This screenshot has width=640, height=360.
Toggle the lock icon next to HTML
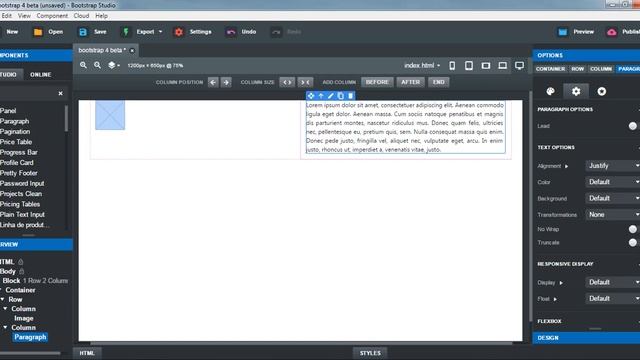[20, 262]
